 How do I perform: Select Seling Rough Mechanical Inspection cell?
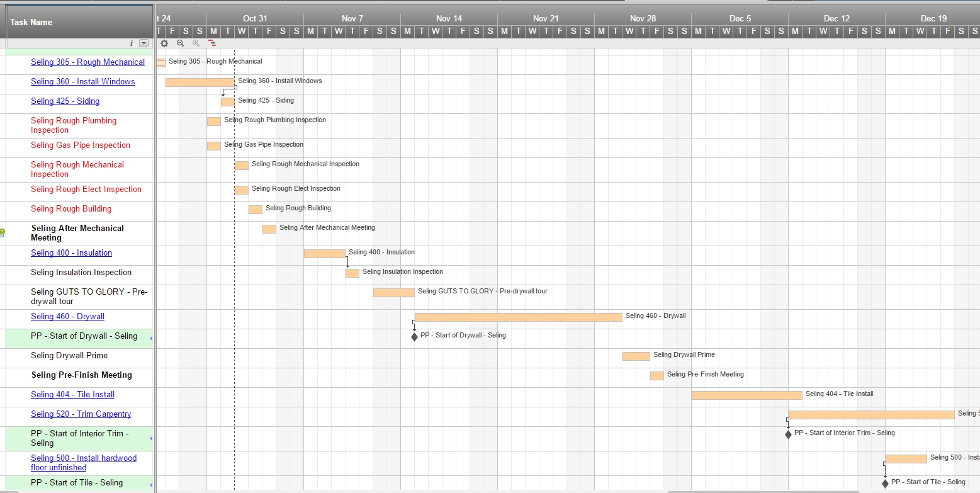coord(79,170)
